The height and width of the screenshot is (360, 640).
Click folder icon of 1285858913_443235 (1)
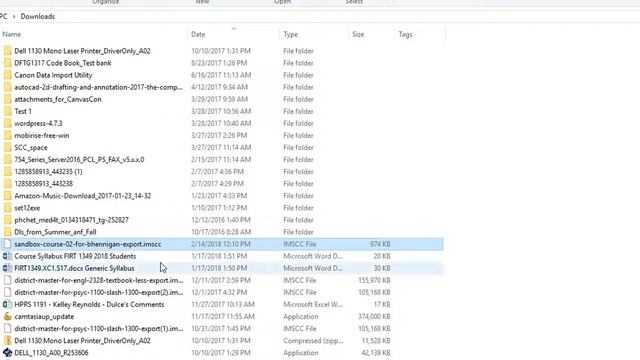pyautogui.click(x=7, y=171)
